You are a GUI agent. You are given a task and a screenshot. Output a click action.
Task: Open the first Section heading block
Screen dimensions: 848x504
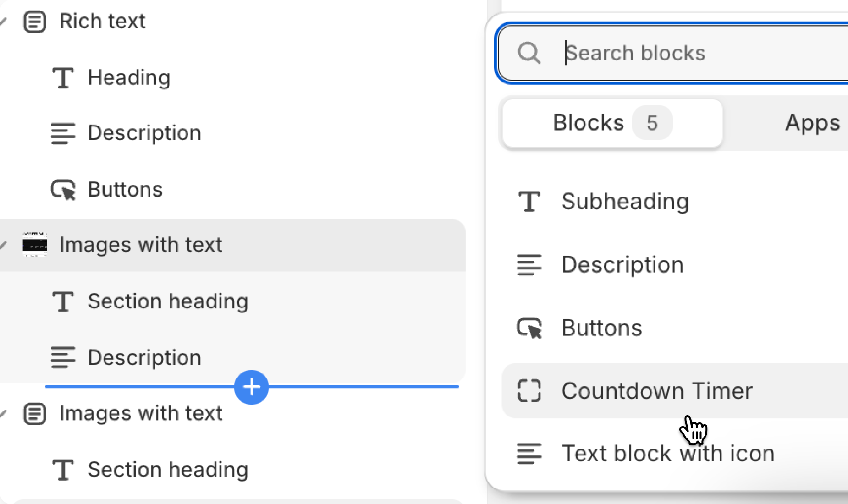(x=168, y=301)
